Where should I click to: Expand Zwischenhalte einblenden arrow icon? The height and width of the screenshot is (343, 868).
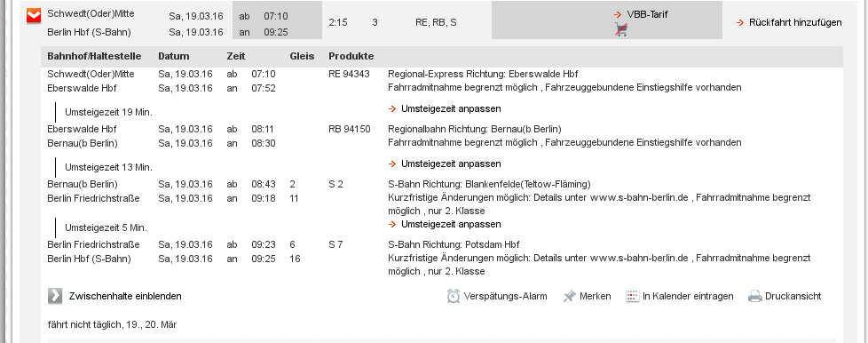[55, 296]
